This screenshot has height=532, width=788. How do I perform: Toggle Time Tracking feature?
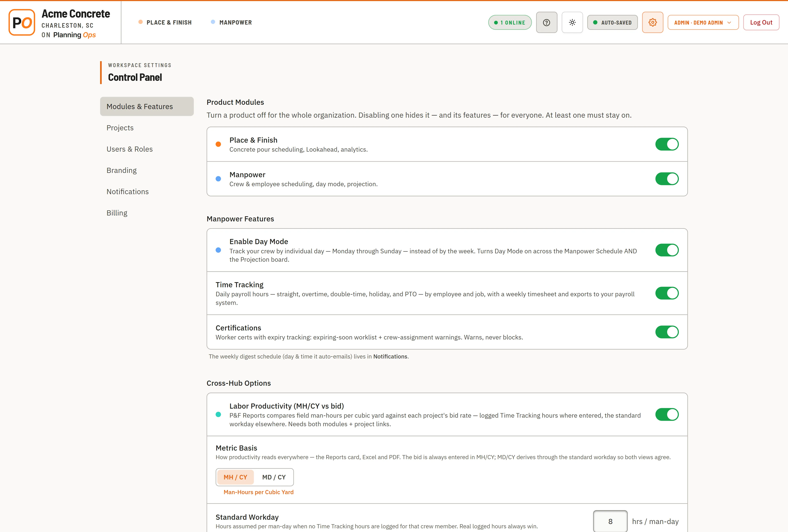(667, 293)
